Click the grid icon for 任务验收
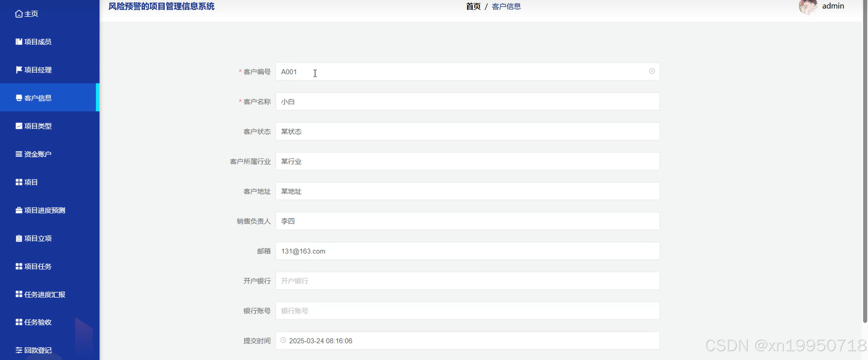 click(x=19, y=322)
